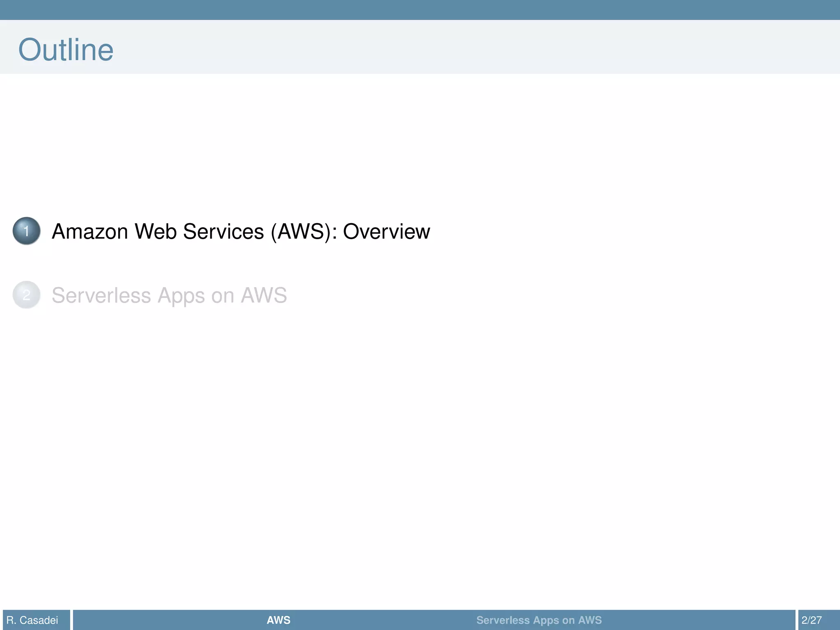This screenshot has width=840, height=630.
Task: Click the slide counter 2/27
Action: click(x=812, y=620)
